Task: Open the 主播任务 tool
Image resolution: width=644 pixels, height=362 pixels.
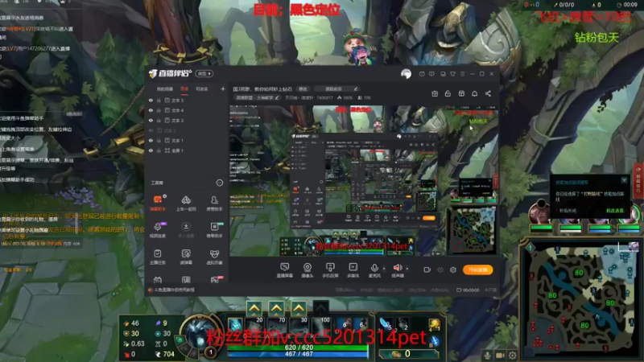Action: [x=158, y=257]
